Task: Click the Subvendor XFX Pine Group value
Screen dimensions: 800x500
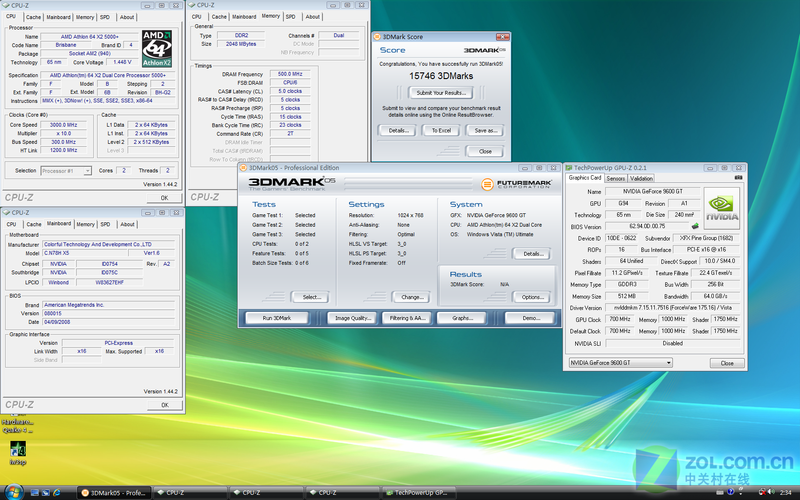Action: (x=707, y=238)
